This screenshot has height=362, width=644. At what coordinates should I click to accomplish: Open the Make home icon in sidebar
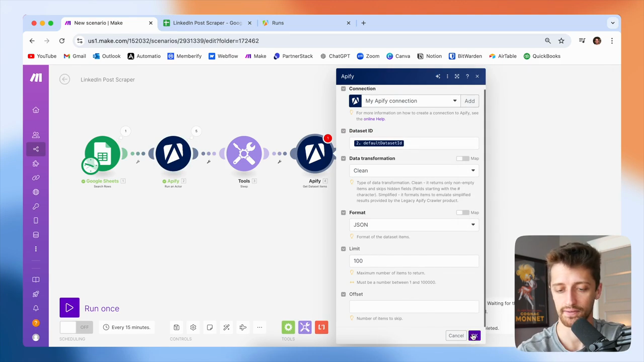tap(36, 110)
